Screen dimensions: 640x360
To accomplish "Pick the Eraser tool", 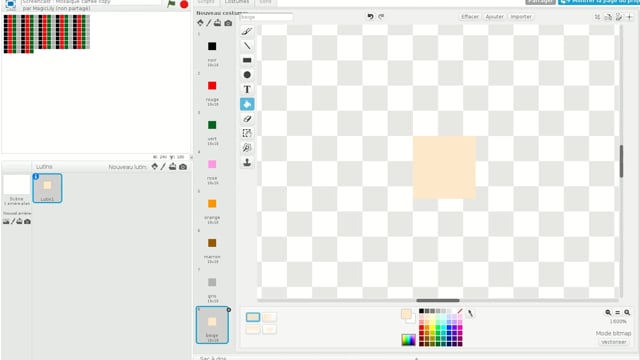I will point(247,119).
